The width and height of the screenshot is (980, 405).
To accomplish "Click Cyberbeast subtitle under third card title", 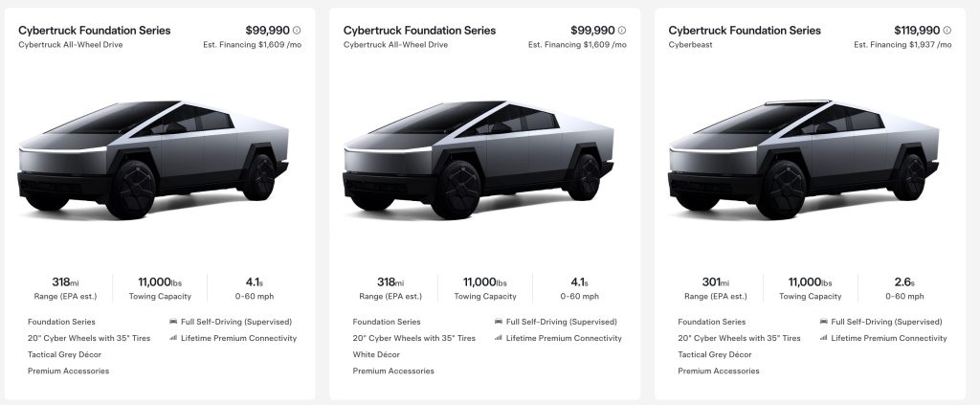I will point(690,45).
